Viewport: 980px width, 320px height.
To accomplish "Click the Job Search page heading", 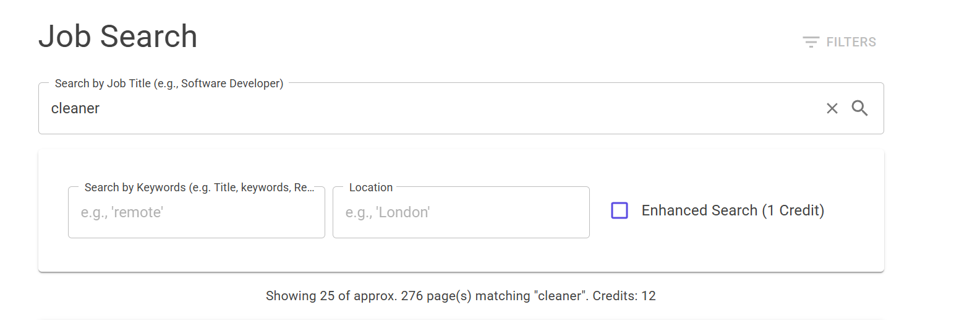I will 118,36.
